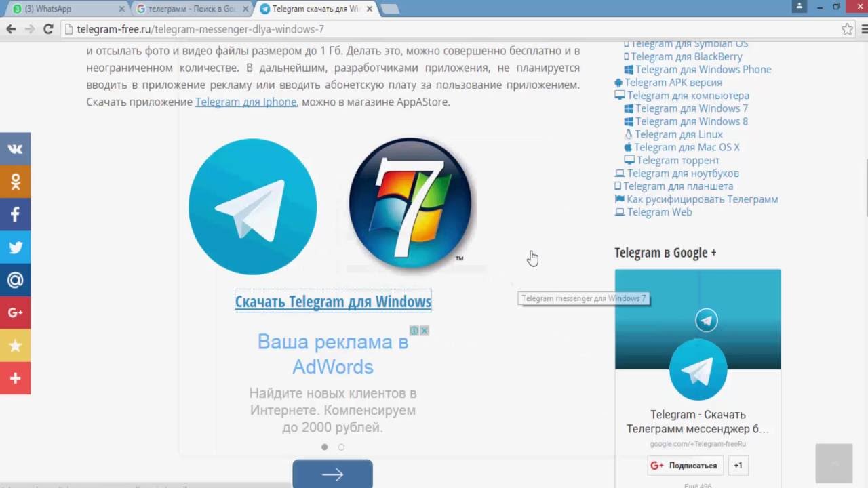Open Как русифицировать Телеграмм link
The width and height of the screenshot is (868, 488).
point(702,199)
